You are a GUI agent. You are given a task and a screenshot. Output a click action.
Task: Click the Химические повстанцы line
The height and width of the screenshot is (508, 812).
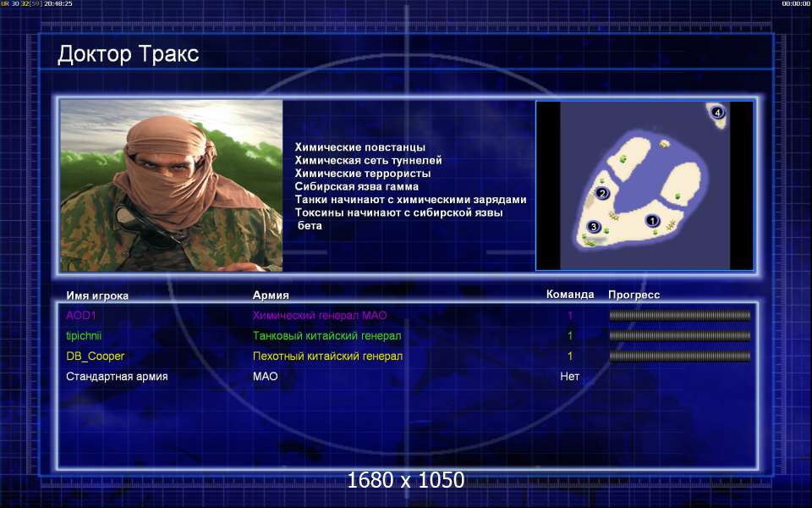pyautogui.click(x=360, y=147)
